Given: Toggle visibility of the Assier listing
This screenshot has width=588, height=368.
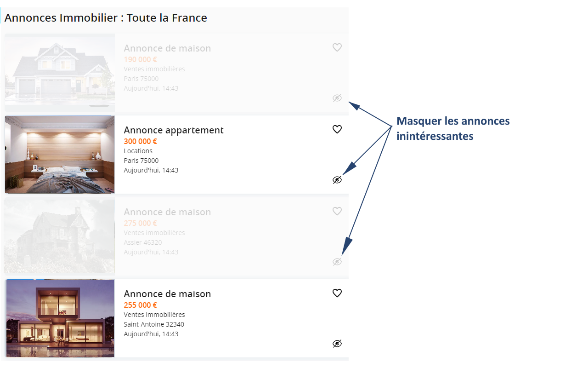Looking at the screenshot, I should coord(337,262).
